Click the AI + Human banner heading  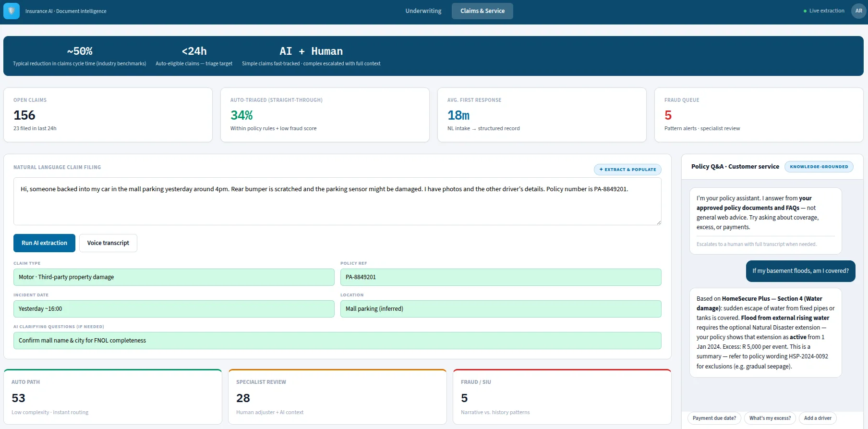click(311, 51)
